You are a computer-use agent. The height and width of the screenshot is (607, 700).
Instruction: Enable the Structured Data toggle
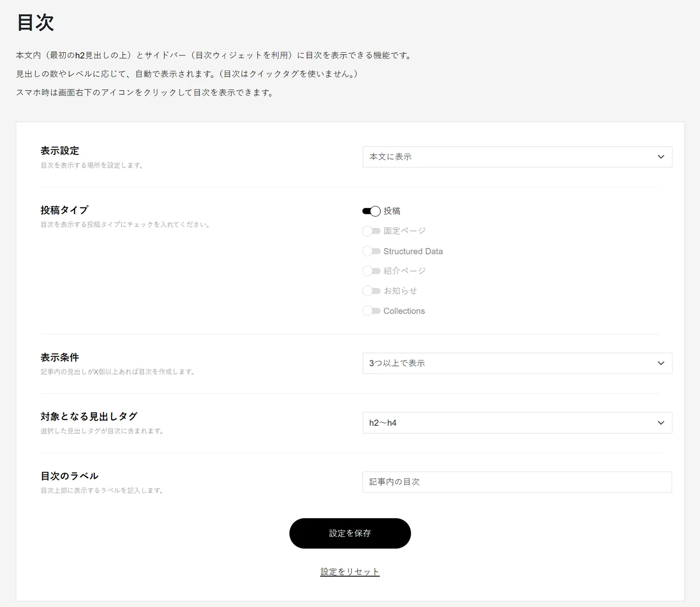371,251
